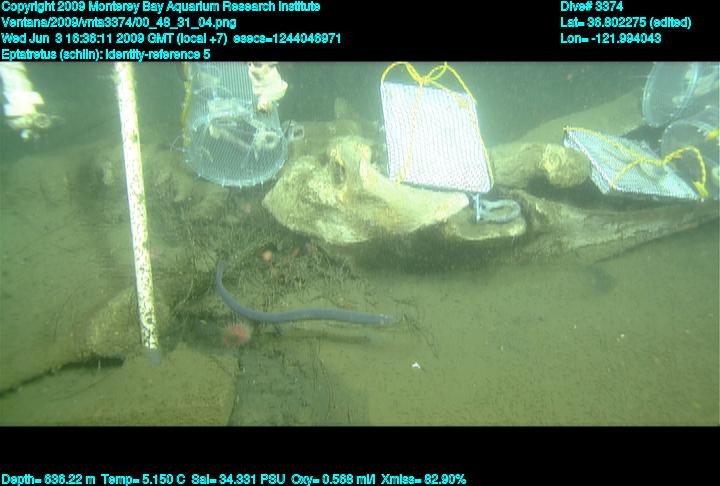The width and height of the screenshot is (720, 486).
Task: Click the square mesh panel with yellow rope
Action: click(x=435, y=132)
